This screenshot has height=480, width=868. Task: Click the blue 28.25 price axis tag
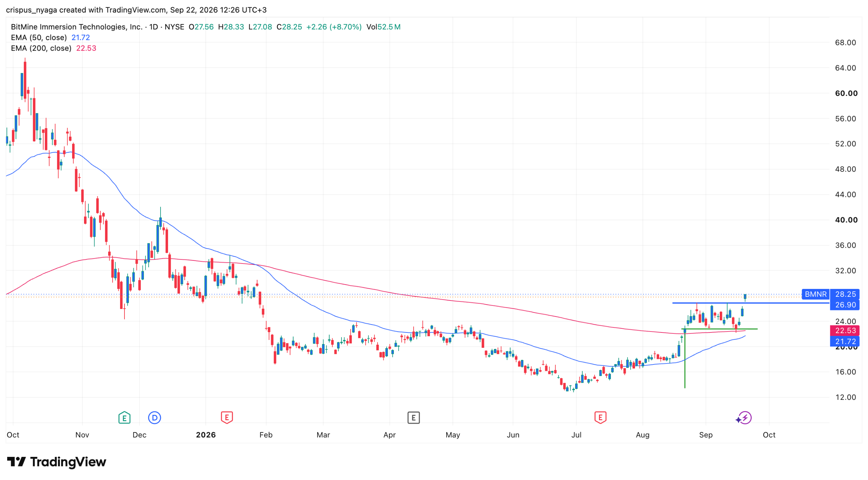(845, 294)
